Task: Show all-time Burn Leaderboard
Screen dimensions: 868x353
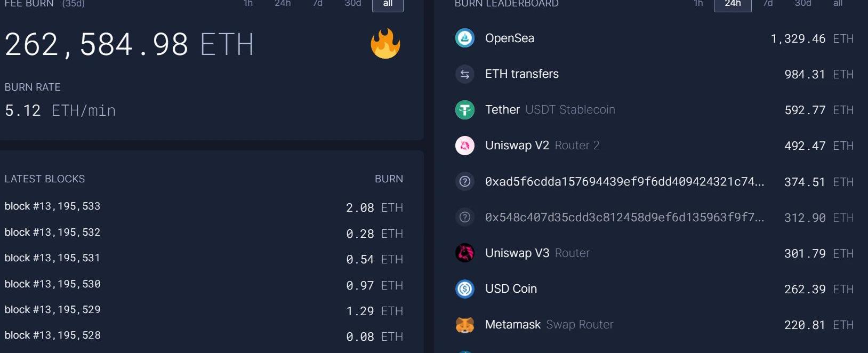Action: 838,4
